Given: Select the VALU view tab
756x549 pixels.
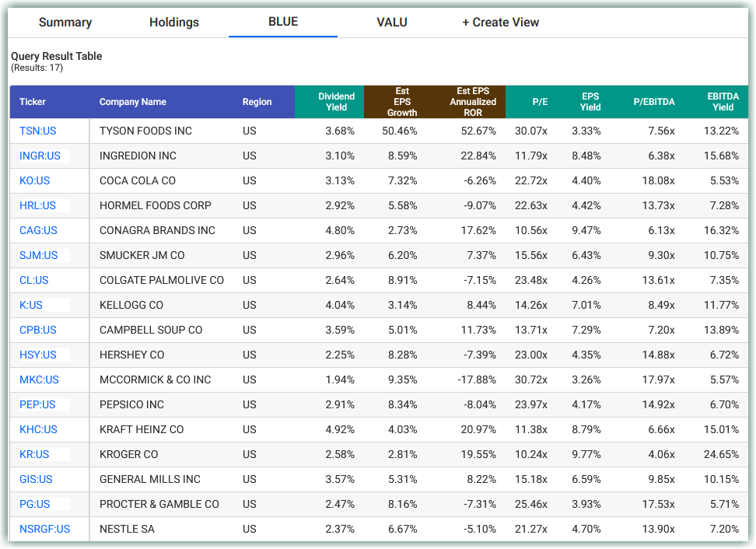Looking at the screenshot, I should coord(391,22).
